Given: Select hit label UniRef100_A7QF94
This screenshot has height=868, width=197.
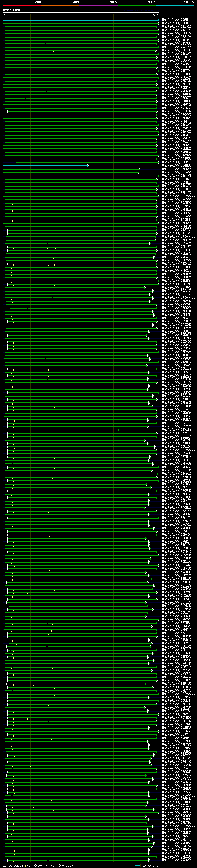Looking at the screenshot, I should point(177,240).
